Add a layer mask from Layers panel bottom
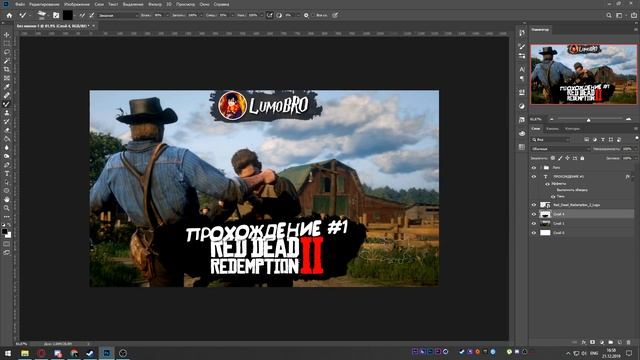This screenshot has width=640, height=360. [593, 342]
